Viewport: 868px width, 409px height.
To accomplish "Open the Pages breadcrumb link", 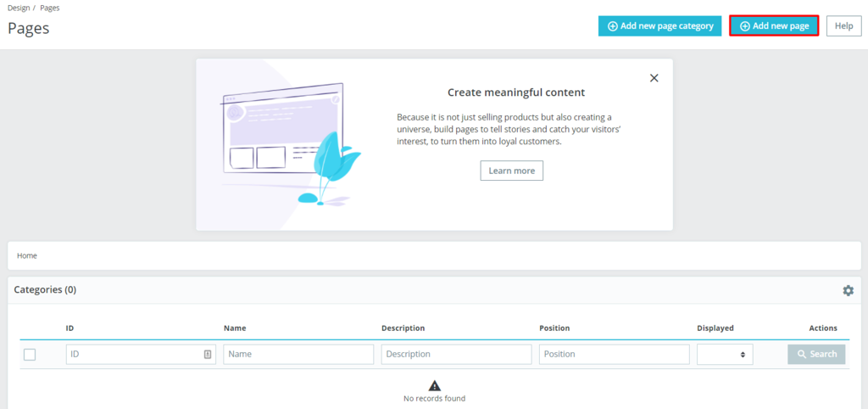I will (x=50, y=8).
